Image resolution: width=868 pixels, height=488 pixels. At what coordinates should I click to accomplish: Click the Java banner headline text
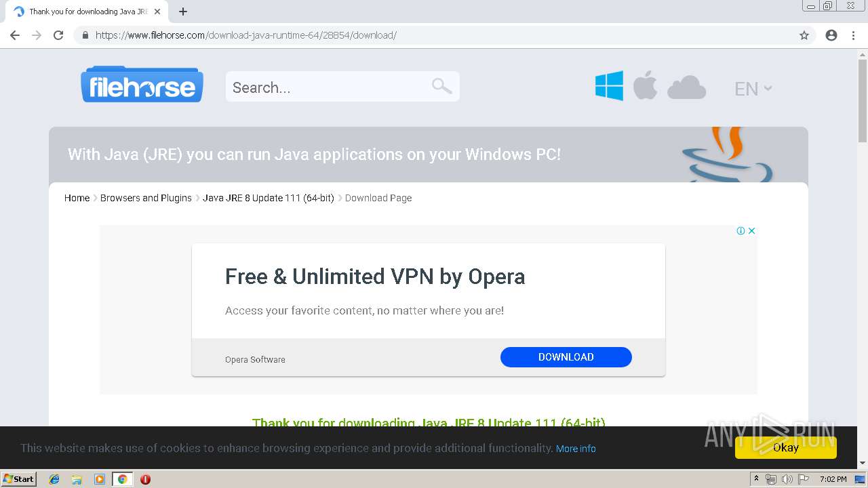(314, 155)
